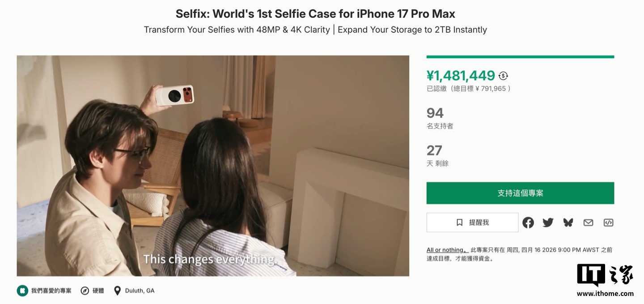The width and height of the screenshot is (644, 304).
Task: Share project via Twitter bird icon
Action: pos(548,223)
